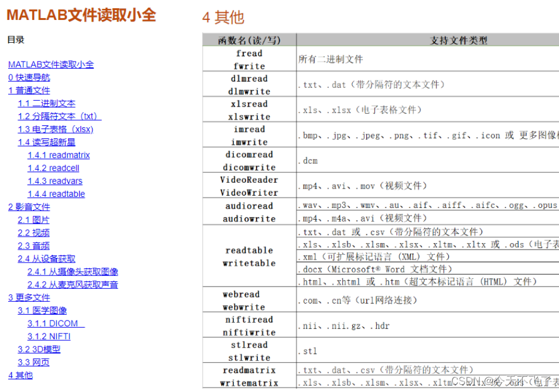Open 1.2 分隔符文本 (txt) link
Viewport: 559px width, 392px height.
[x=60, y=116]
